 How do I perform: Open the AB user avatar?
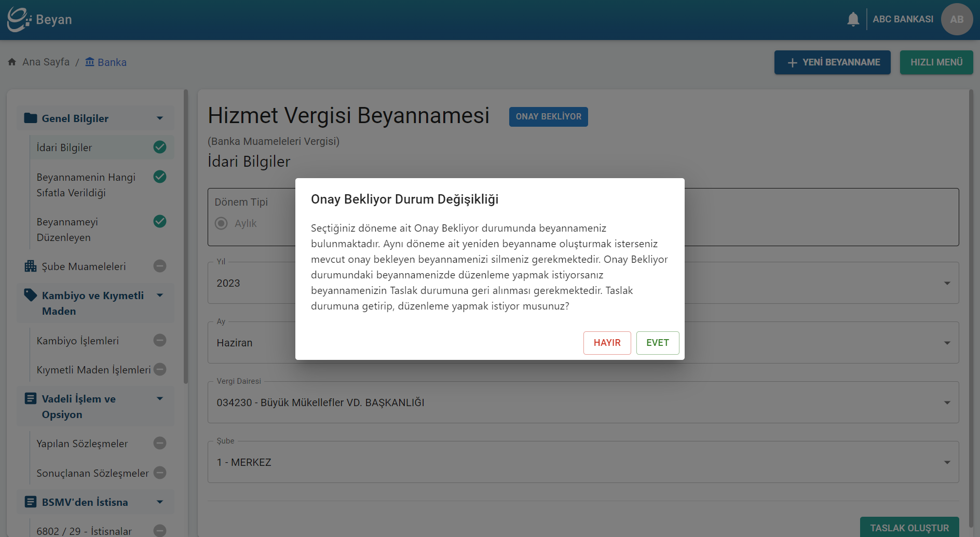957,19
